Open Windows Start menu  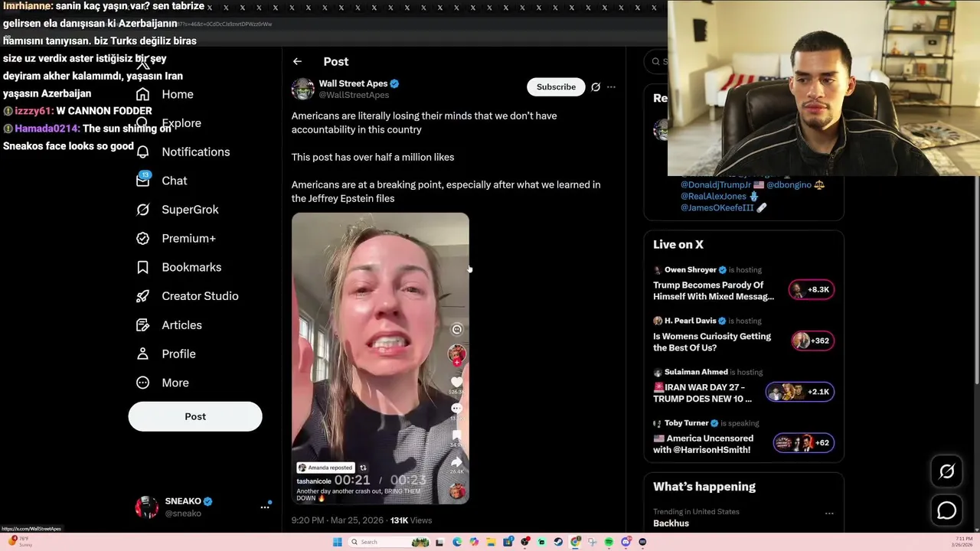(337, 542)
